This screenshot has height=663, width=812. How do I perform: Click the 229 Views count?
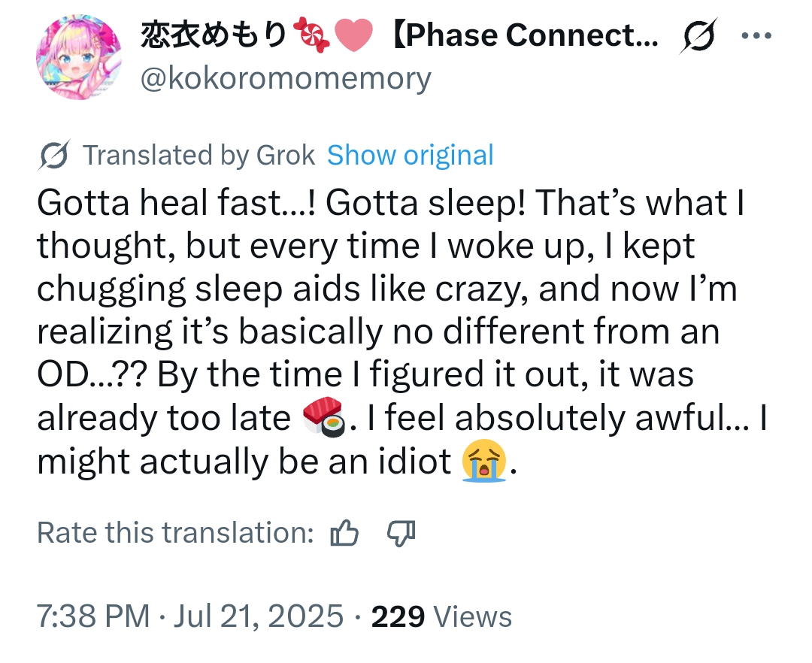[x=442, y=616]
